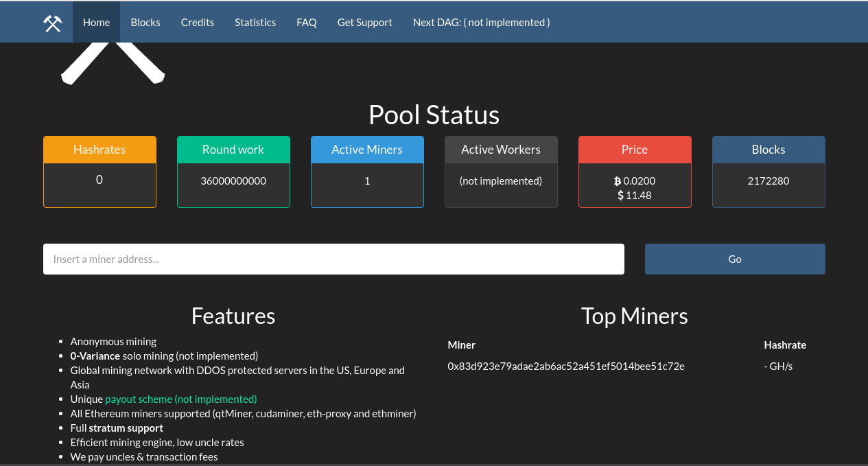
Task: Open the FAQ page
Action: (307, 22)
